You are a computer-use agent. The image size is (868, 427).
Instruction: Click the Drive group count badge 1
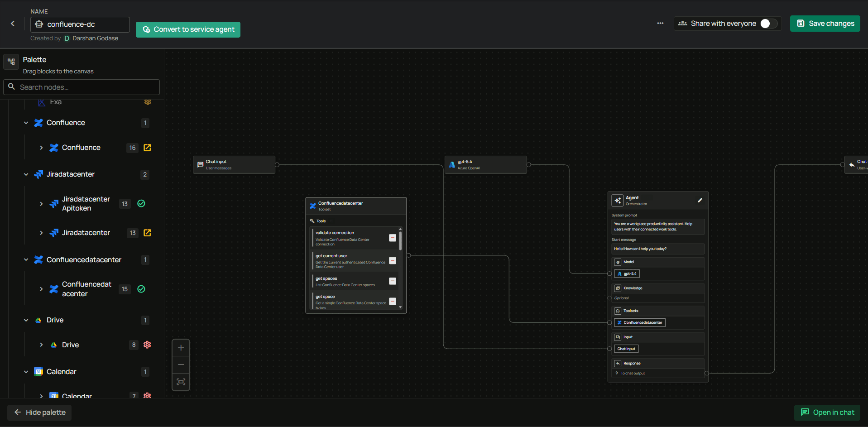(145, 320)
